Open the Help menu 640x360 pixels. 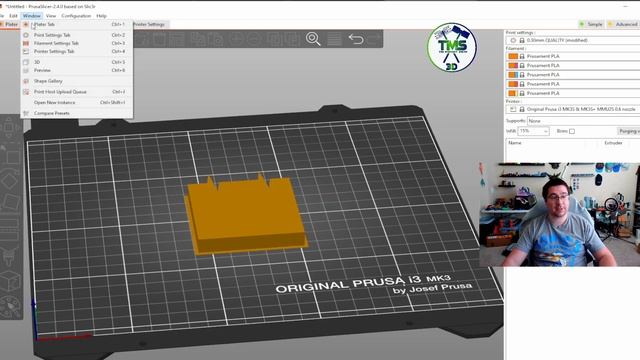[x=101, y=16]
